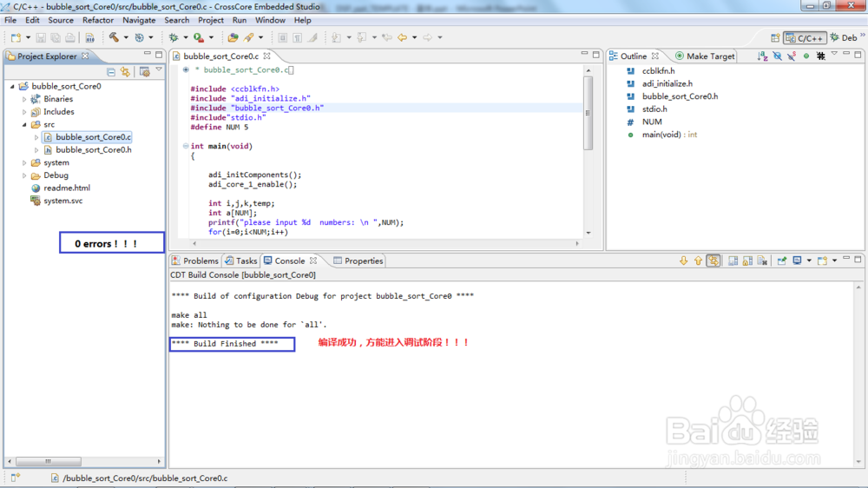Toggle Console word wrap icon
Screen dimensions: 868x488
[733, 260]
